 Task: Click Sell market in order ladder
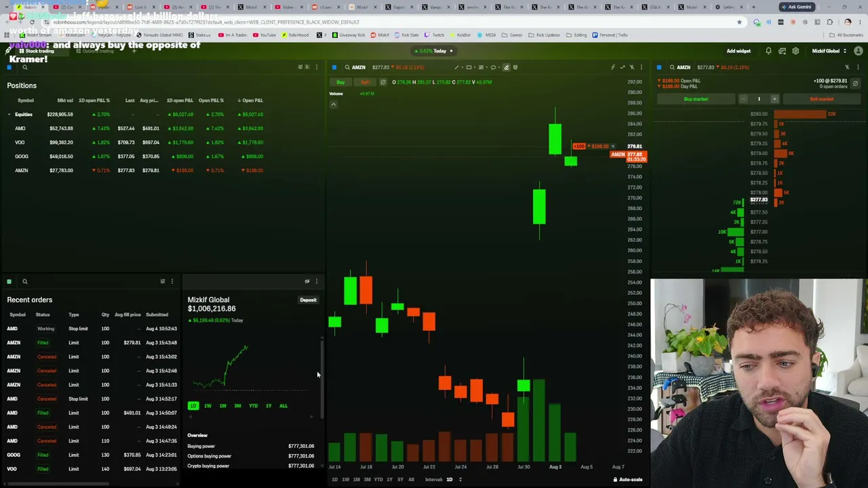(821, 99)
